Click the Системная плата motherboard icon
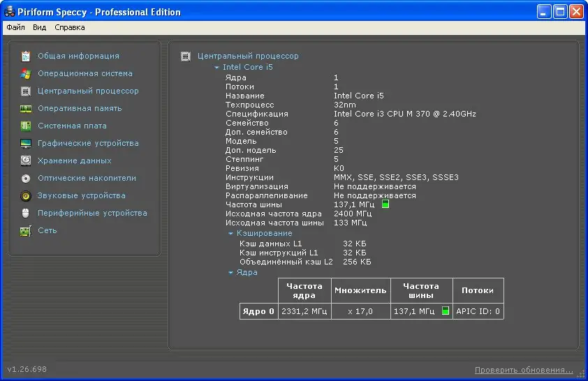This screenshot has height=381, width=588. tap(26, 126)
